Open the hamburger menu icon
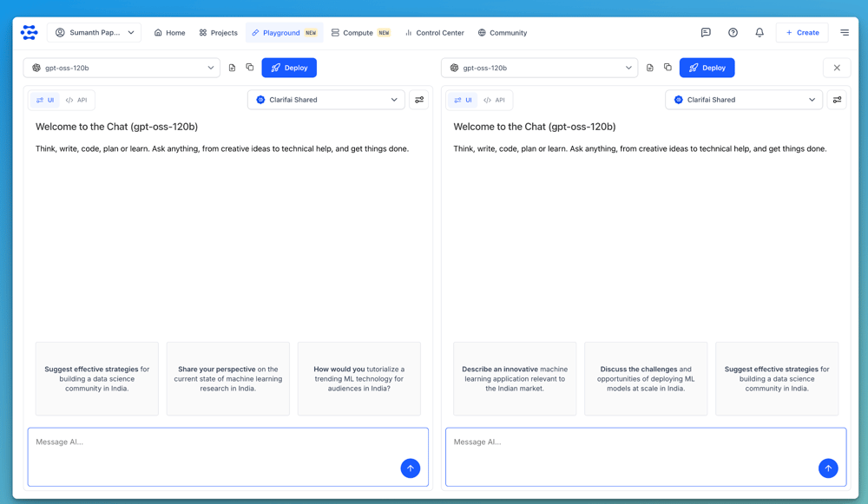This screenshot has width=868, height=504. coord(845,33)
